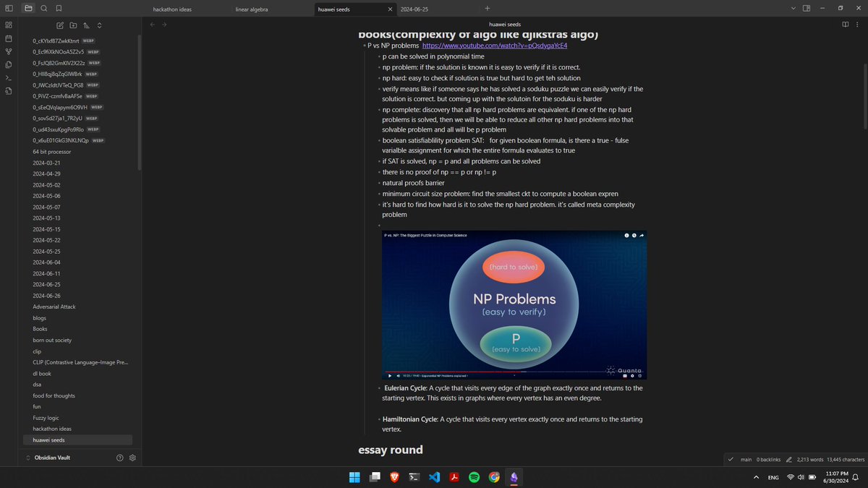Image resolution: width=868 pixels, height=488 pixels.
Task: Click the main branch status item
Action: 746,459
